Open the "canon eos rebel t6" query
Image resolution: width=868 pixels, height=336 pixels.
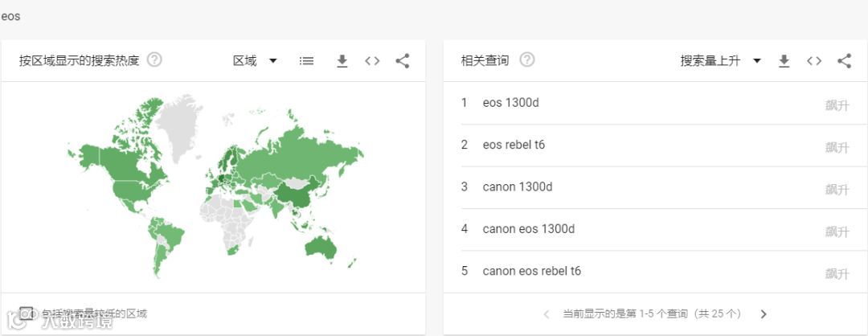[x=531, y=271]
